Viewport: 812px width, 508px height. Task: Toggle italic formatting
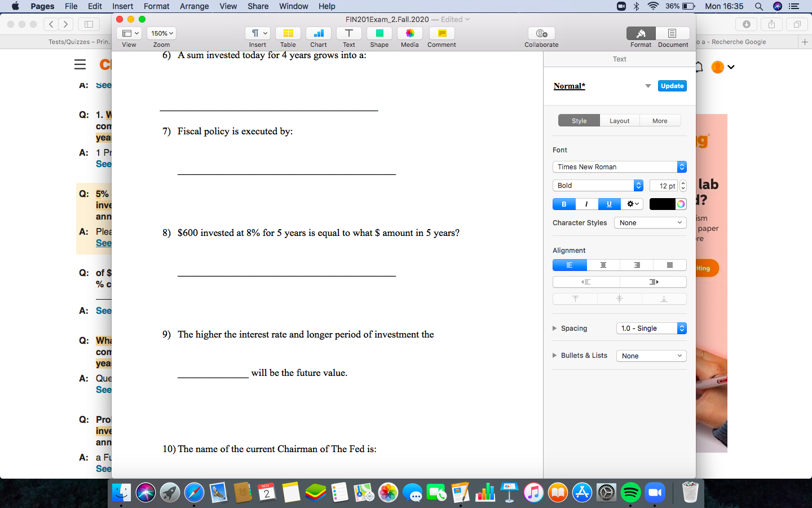[586, 204]
